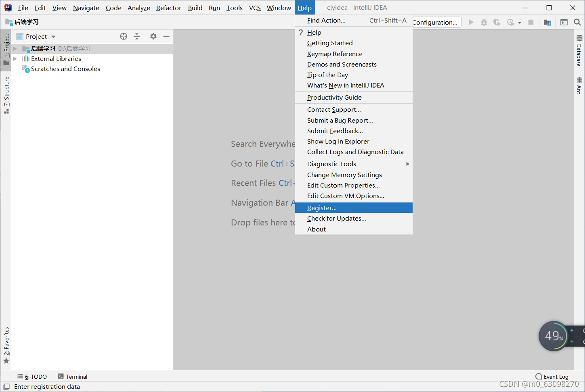This screenshot has height=392, width=585.
Task: Open the VCS menu
Action: click(x=255, y=8)
